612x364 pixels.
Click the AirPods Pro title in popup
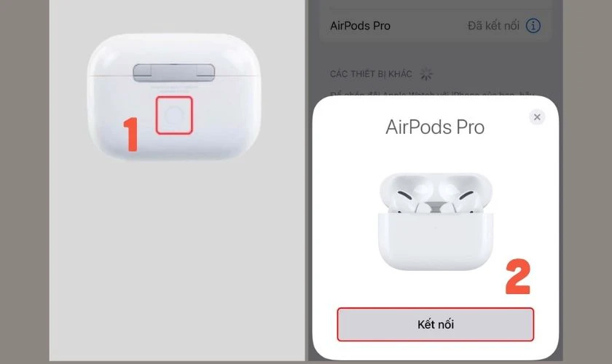[435, 127]
